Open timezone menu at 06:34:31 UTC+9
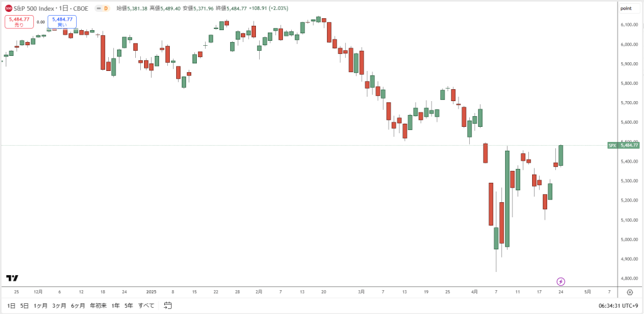This screenshot has height=314, width=644. [620, 305]
